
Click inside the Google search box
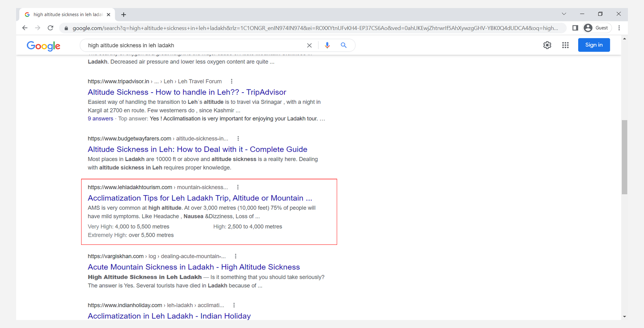[195, 45]
